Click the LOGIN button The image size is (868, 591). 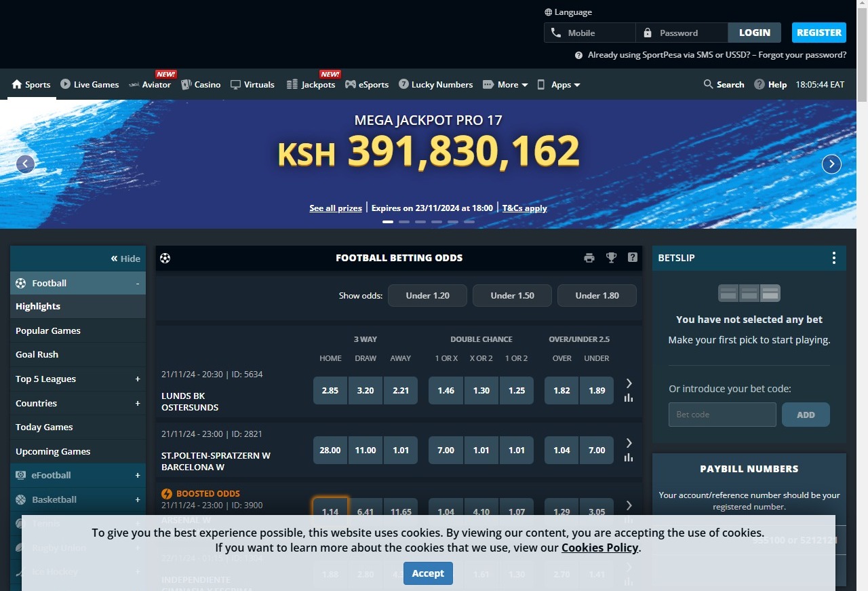pos(755,33)
